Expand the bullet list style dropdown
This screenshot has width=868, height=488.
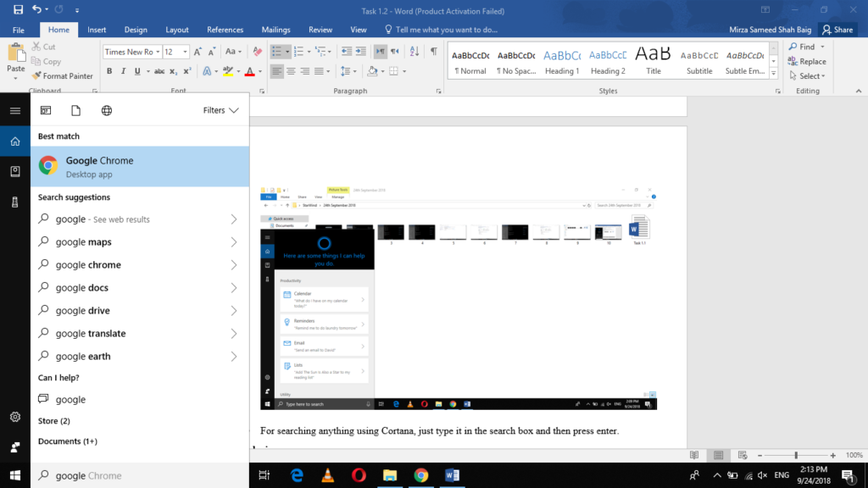coord(287,51)
